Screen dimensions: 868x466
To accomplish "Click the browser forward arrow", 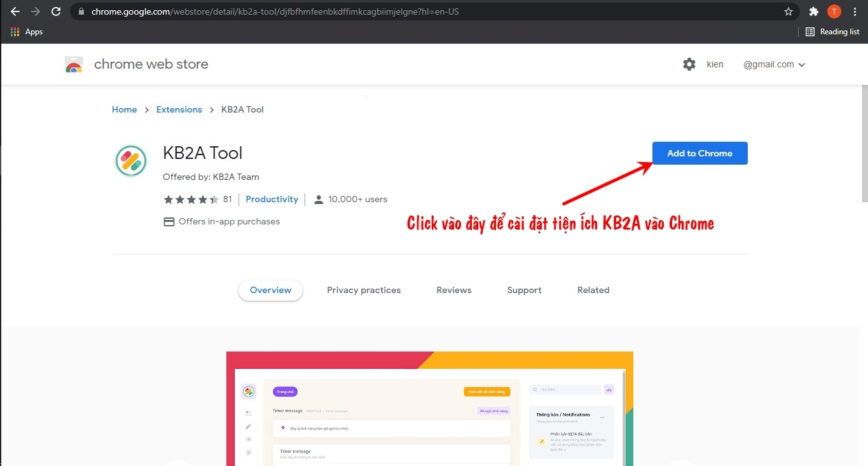I will 36,11.
